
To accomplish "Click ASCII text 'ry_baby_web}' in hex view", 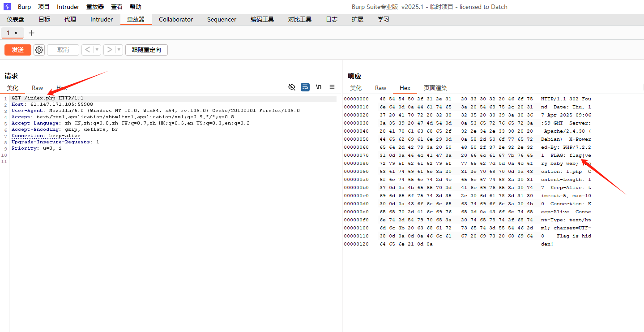I will pyautogui.click(x=560, y=163).
